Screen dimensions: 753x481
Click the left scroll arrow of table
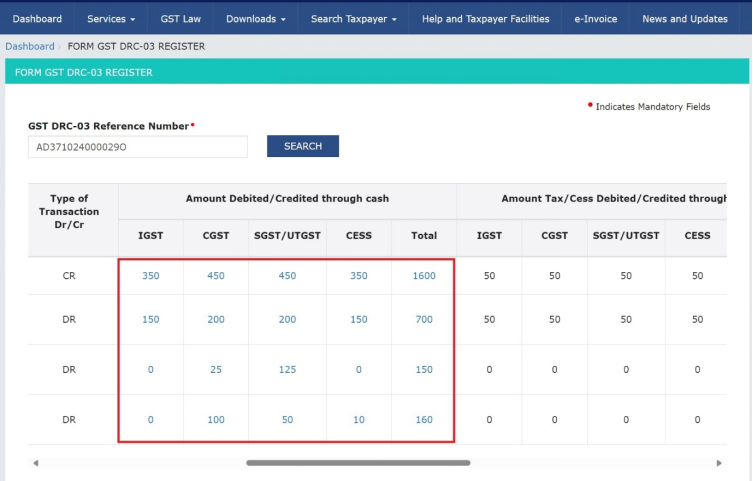36,463
